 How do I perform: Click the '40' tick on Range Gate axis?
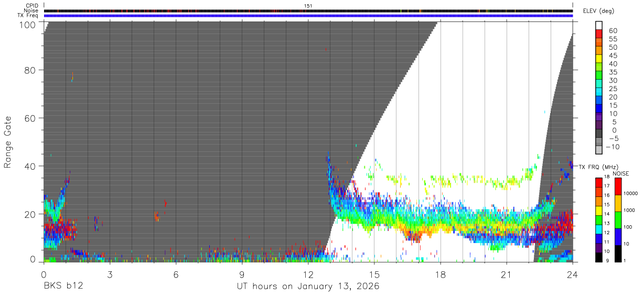coord(30,166)
